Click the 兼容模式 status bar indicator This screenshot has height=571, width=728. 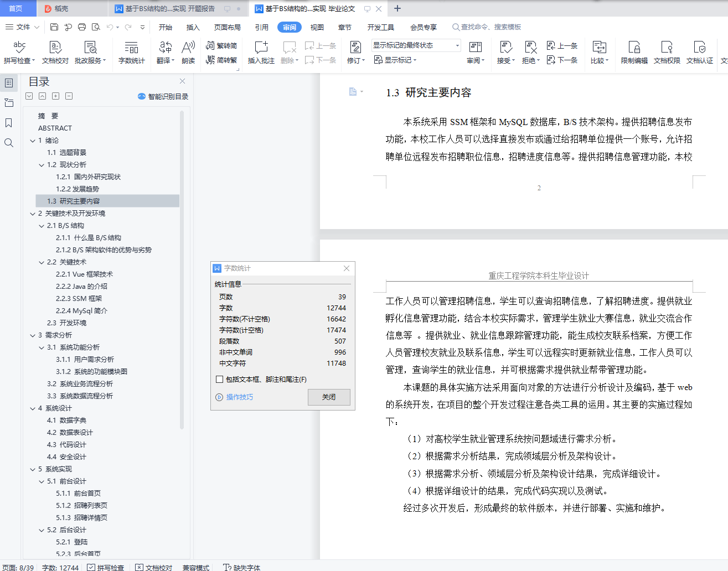(196, 567)
